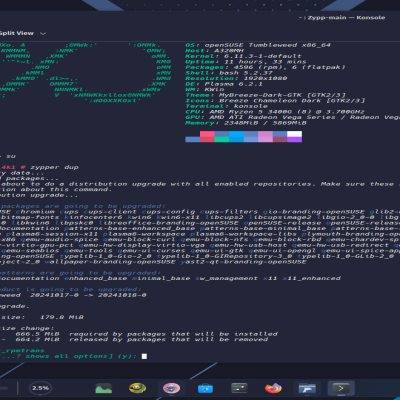Image resolution: width=400 pixels, height=400 pixels.
Task: Open the file manager folder icon in taskbar
Action: (307, 388)
